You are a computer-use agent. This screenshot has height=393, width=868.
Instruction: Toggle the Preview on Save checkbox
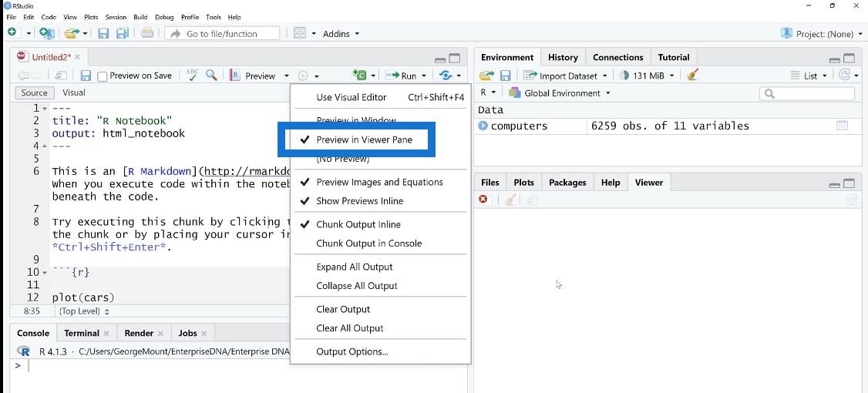(102, 76)
